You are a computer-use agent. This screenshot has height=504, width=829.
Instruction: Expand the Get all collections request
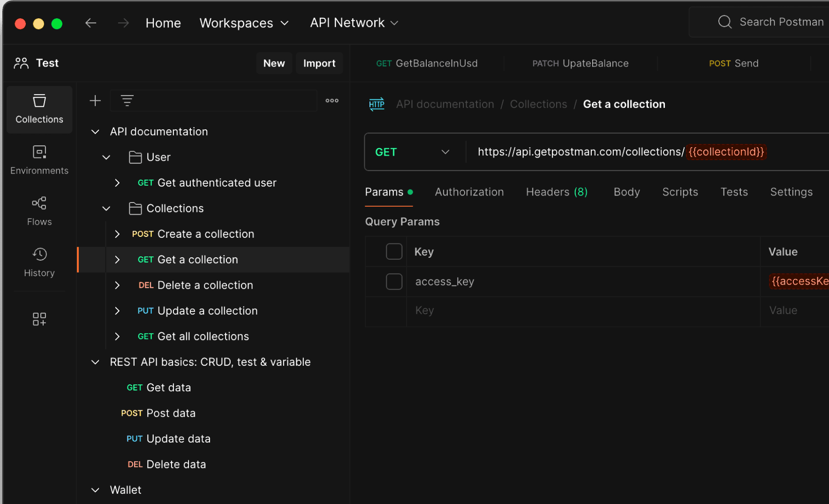click(117, 336)
